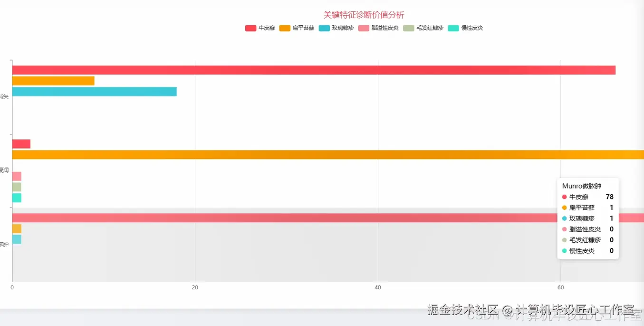This screenshot has width=644, height=326.
Task: Click 牛皮癣 in the tooltip
Action: click(578, 197)
